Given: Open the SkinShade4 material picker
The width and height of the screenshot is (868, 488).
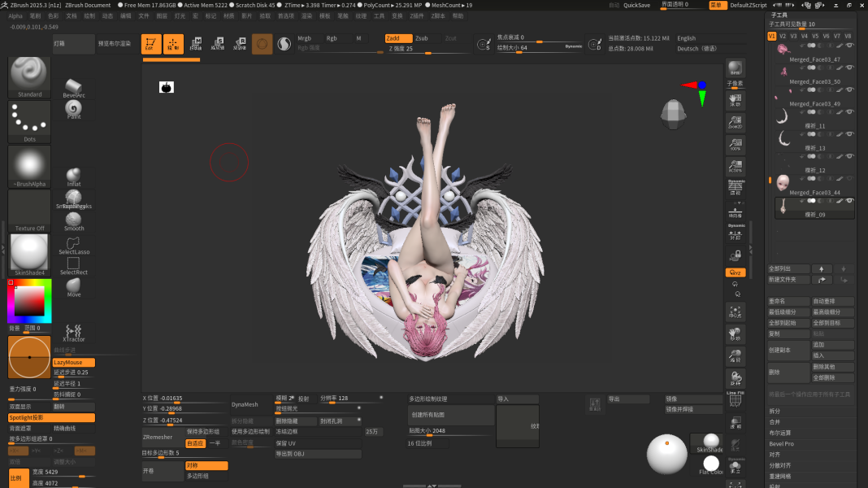Looking at the screenshot, I should 29,255.
